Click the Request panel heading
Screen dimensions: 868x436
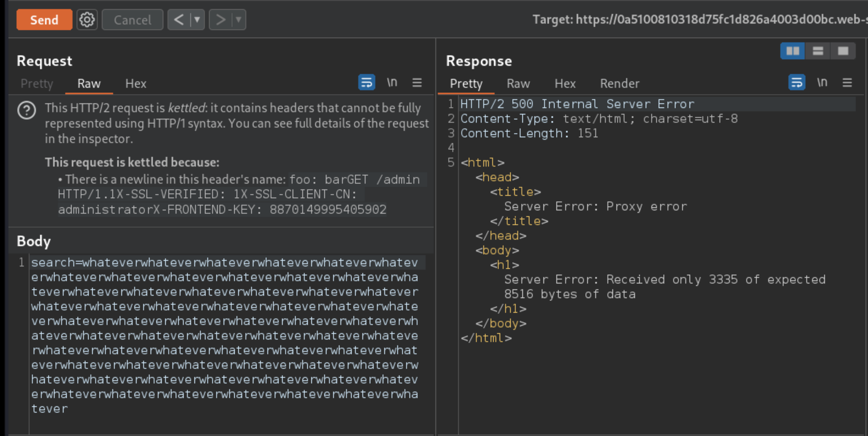point(44,61)
